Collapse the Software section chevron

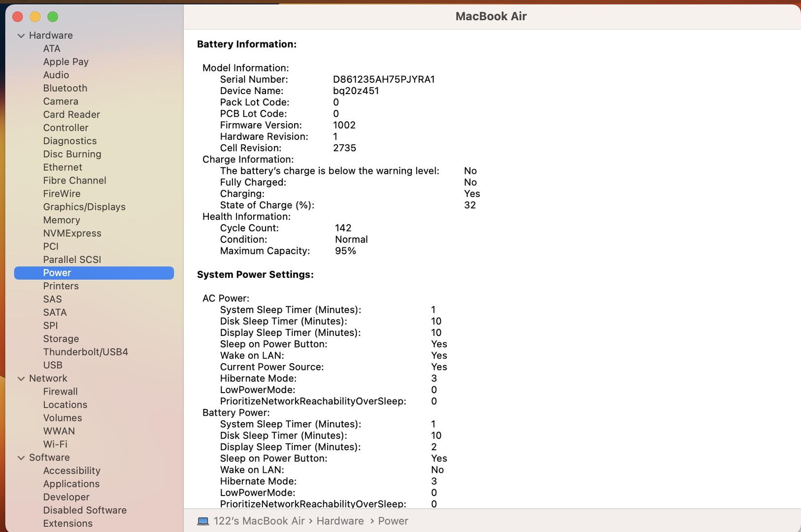coord(21,458)
